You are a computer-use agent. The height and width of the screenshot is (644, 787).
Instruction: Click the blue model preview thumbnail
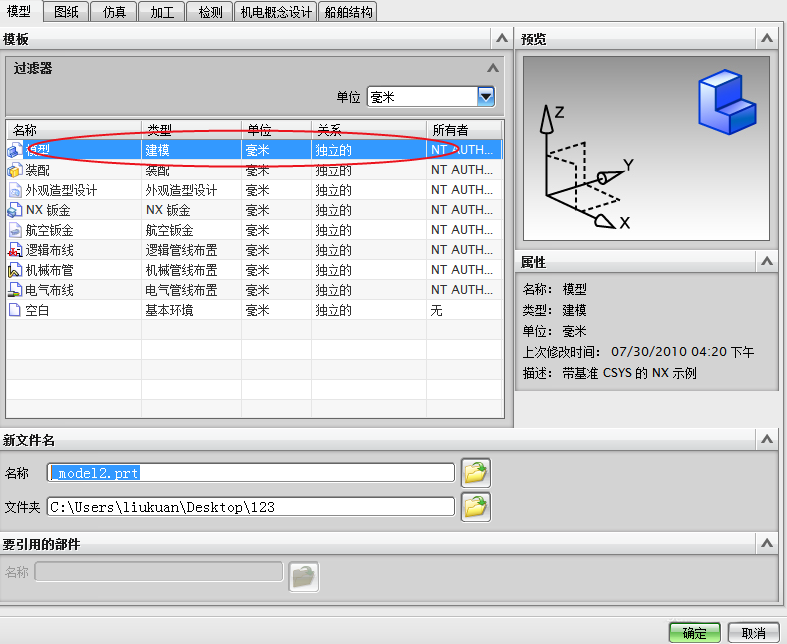click(x=727, y=102)
